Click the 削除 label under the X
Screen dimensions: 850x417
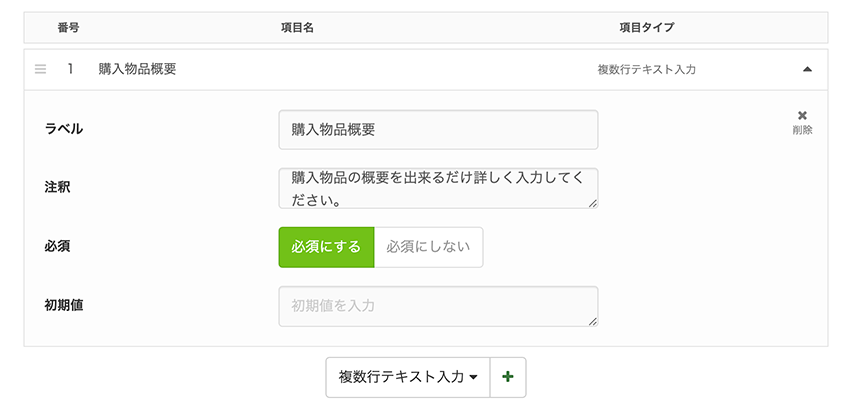(x=802, y=130)
